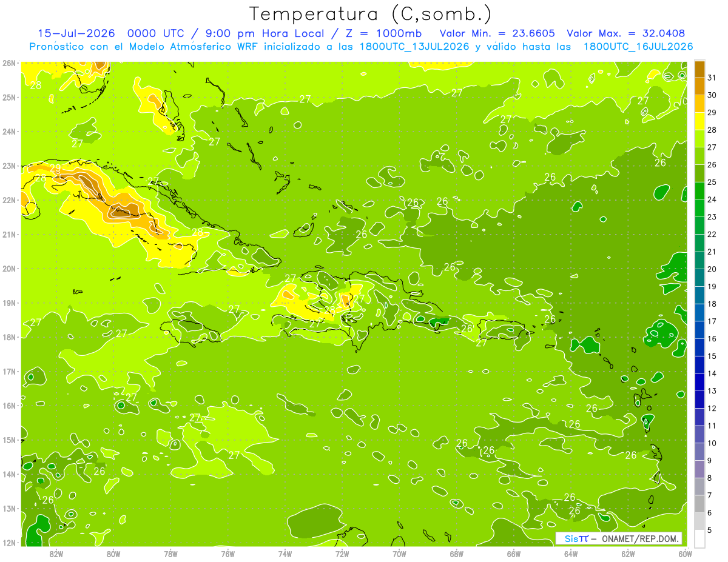Image resolution: width=728 pixels, height=562 pixels.
Task: Click the '19N' latitude axis label
Action: point(8,303)
